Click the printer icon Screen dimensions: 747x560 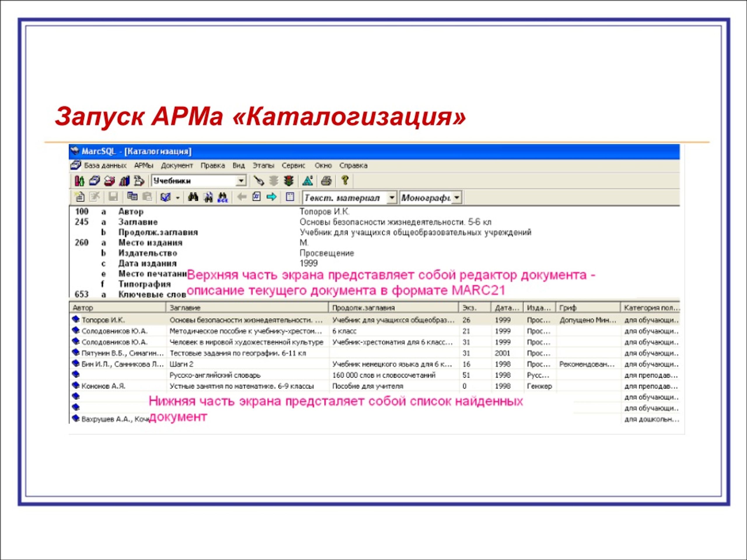326,181
